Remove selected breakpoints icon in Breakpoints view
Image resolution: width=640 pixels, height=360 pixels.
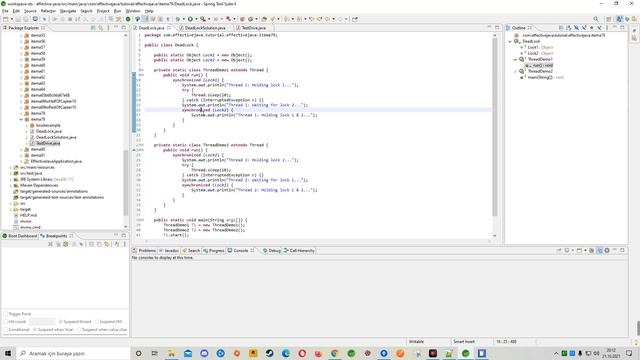(51, 244)
